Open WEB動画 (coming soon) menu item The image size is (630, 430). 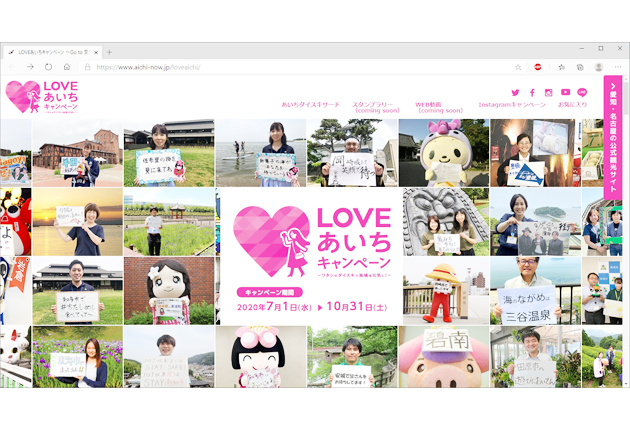440,107
